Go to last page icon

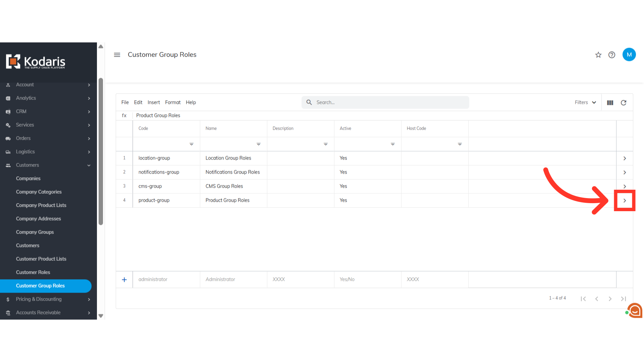[x=623, y=299]
